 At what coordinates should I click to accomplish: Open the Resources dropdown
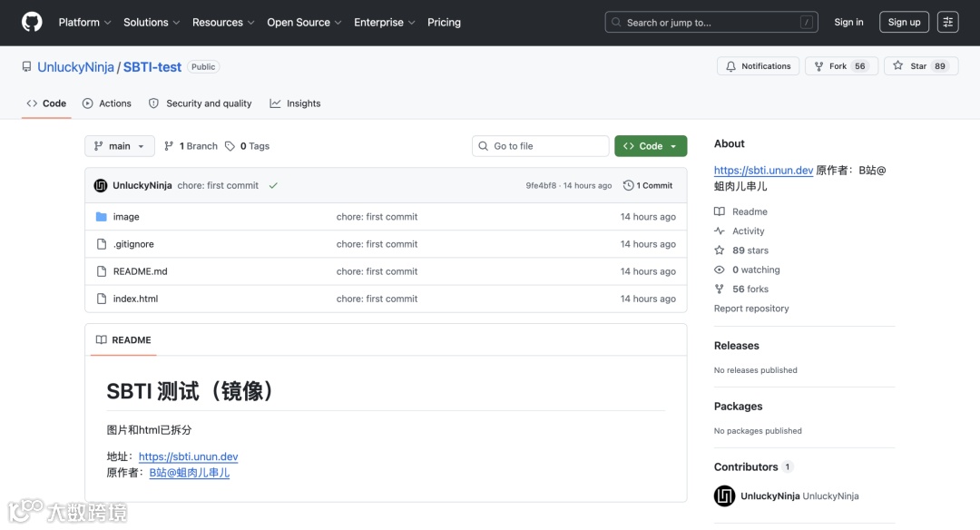click(x=223, y=23)
